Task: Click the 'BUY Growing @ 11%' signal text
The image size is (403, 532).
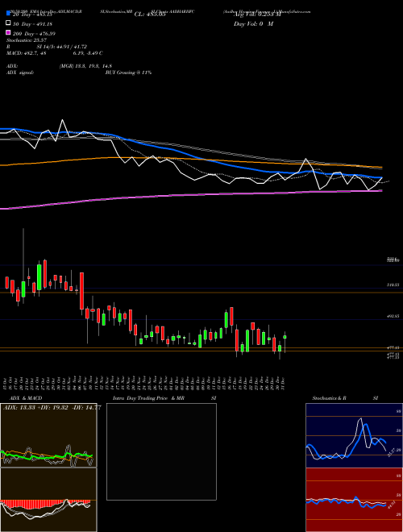Action: click(128, 73)
